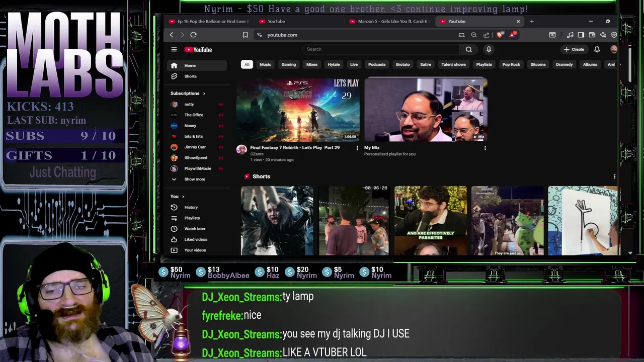Select the Brotato filter chip
This screenshot has height=362, width=644.
click(x=403, y=64)
